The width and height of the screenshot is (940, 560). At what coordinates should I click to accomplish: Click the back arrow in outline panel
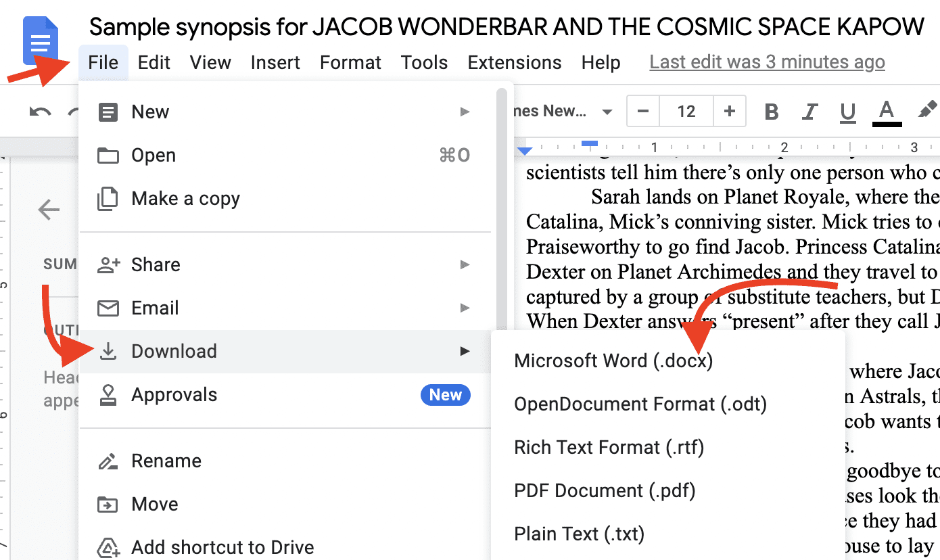pos(49,210)
